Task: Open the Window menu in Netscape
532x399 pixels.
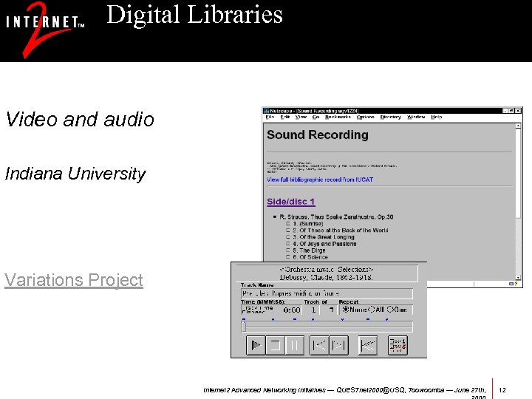Action: pyautogui.click(x=416, y=117)
